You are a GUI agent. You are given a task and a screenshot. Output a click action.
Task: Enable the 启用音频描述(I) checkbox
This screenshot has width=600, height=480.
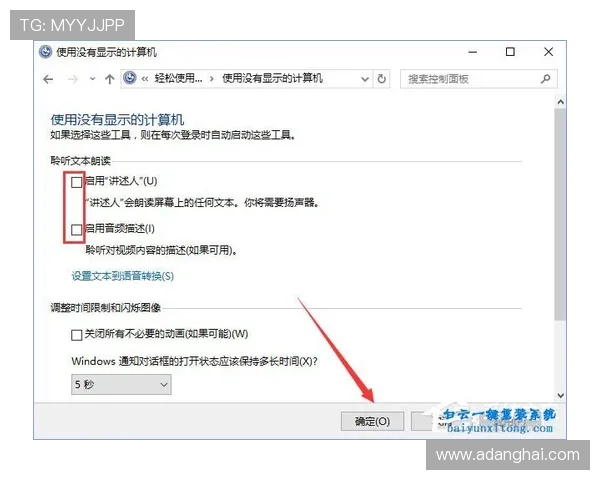[77, 230]
